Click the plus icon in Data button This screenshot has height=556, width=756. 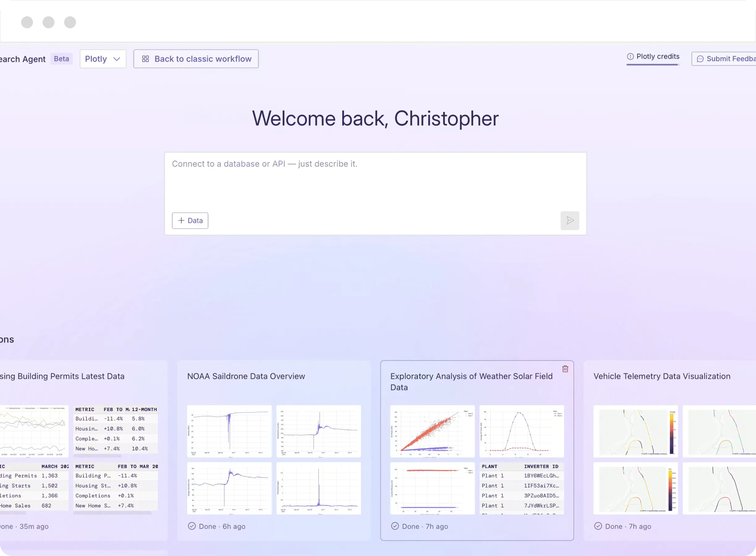point(181,220)
